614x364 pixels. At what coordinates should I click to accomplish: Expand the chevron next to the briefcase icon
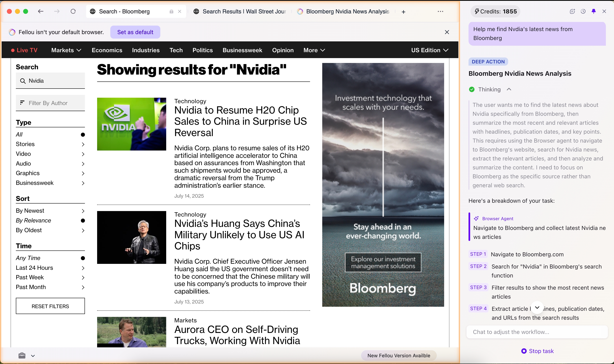click(33, 356)
